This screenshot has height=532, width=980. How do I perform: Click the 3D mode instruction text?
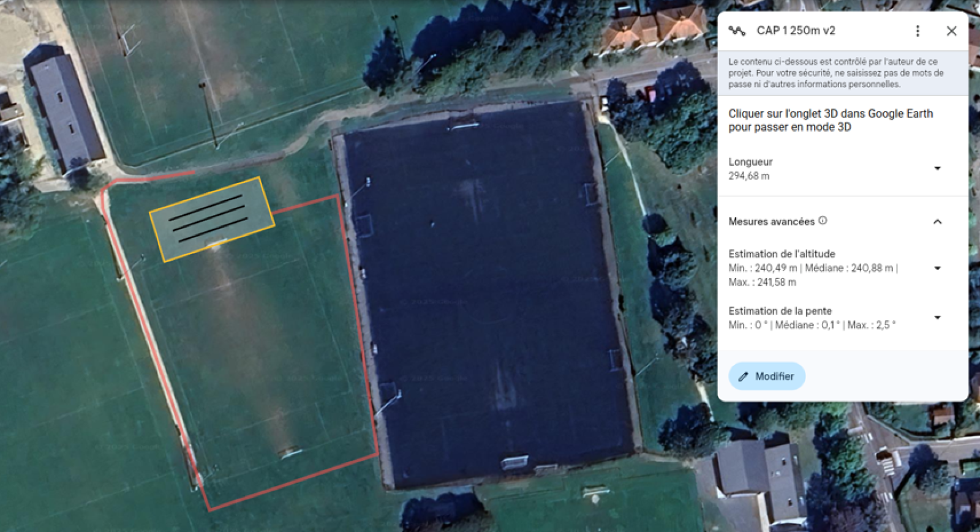click(x=831, y=120)
